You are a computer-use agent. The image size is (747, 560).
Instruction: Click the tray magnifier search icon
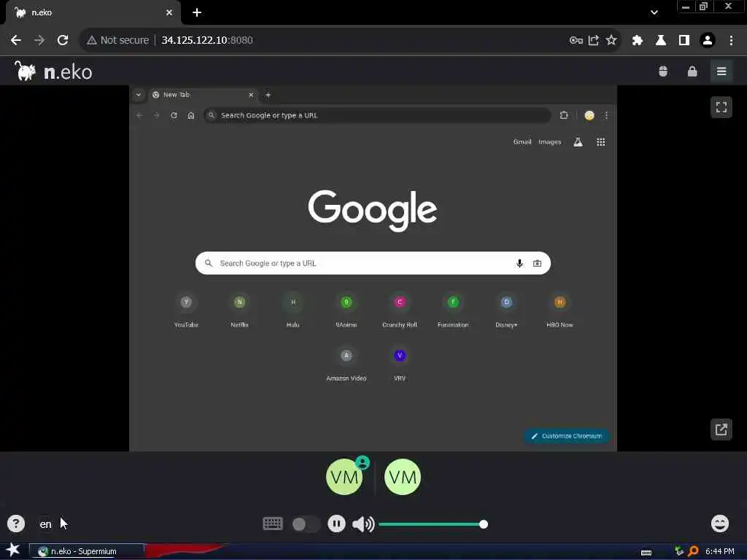(694, 551)
